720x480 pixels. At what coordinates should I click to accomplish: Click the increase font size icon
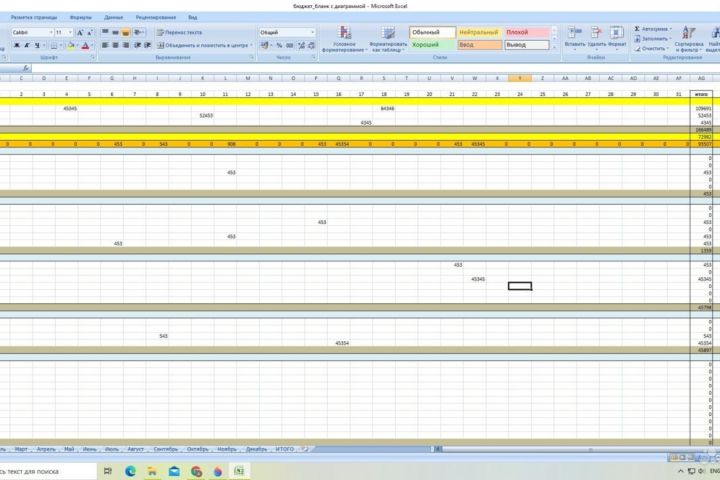pos(80,33)
